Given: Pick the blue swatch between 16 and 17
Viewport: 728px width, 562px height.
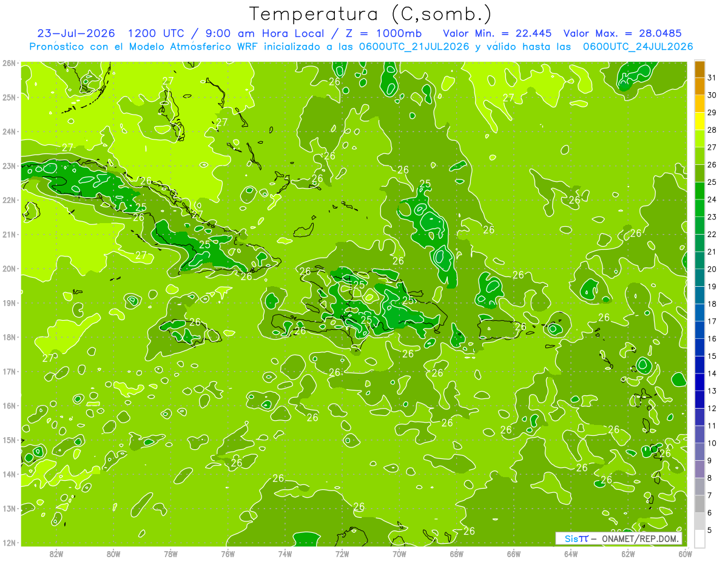Looking at the screenshot, I should click(699, 330).
